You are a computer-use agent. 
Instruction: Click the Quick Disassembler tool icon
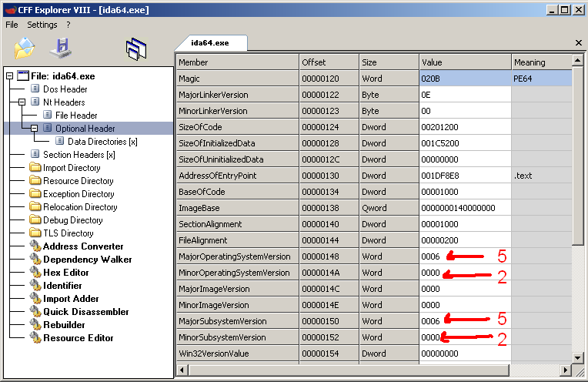35,312
